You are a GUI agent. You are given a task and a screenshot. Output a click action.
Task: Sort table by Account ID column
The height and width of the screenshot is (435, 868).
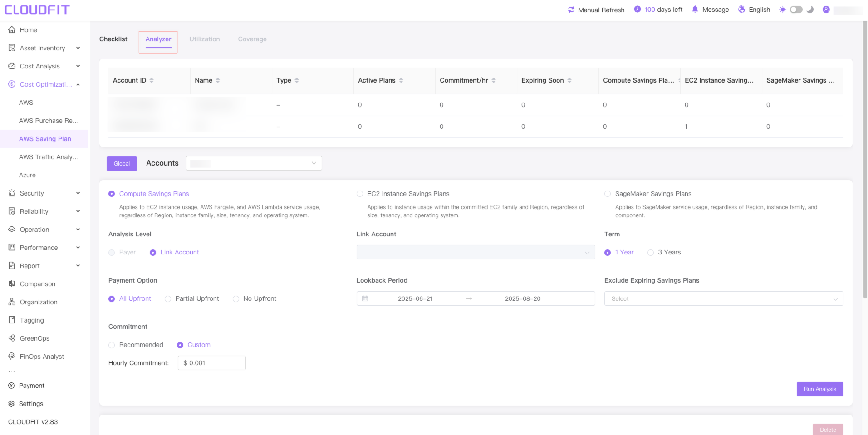tap(152, 80)
